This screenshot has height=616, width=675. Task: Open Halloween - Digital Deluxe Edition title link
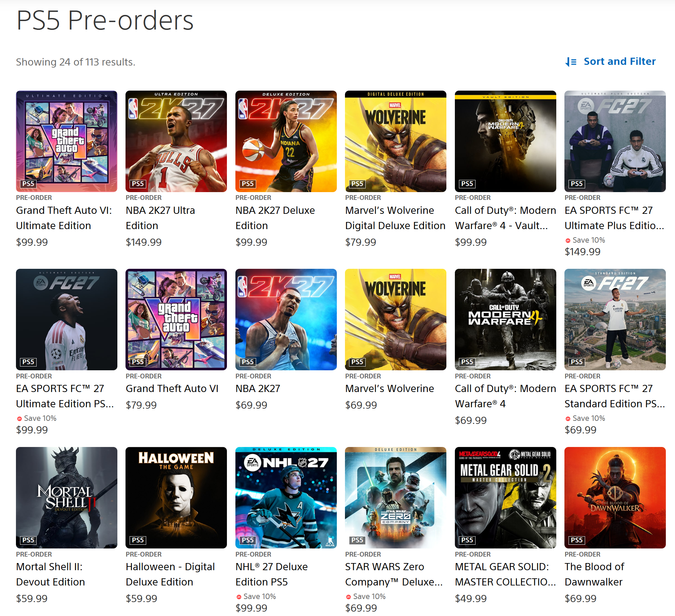click(170, 574)
